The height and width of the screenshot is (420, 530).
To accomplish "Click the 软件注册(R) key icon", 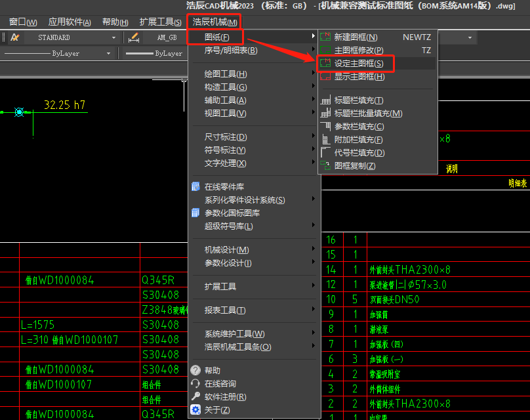I will pos(195,396).
